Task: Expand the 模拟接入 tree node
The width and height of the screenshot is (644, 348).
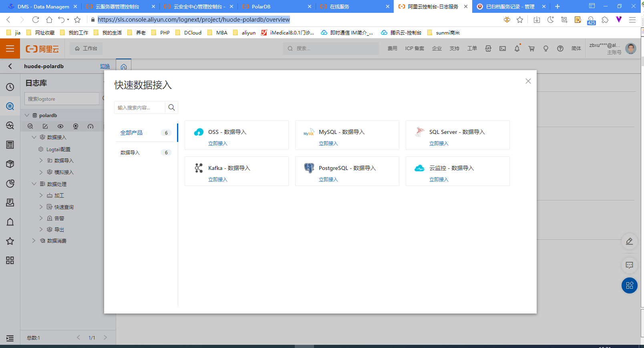Action: tap(41, 172)
